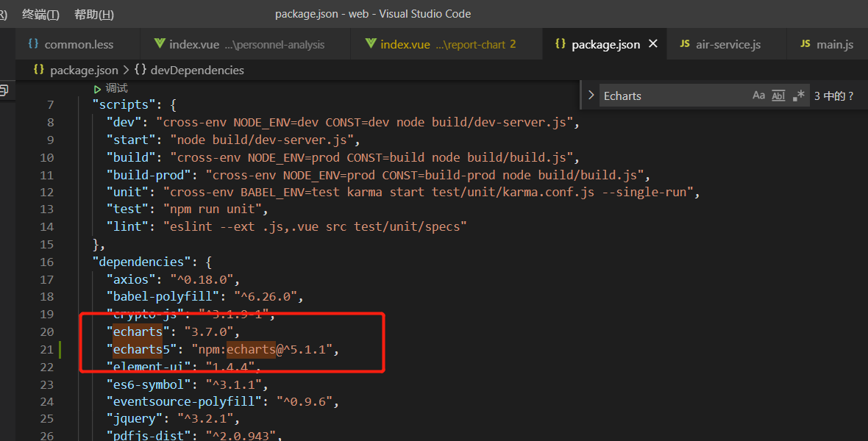
Task: Click the "pdfjs-dist" dependency key
Action: tap(149, 435)
